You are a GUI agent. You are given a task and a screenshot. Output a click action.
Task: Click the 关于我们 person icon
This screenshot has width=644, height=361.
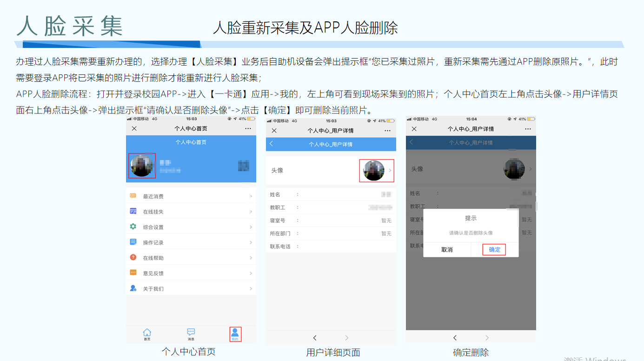[x=133, y=288]
